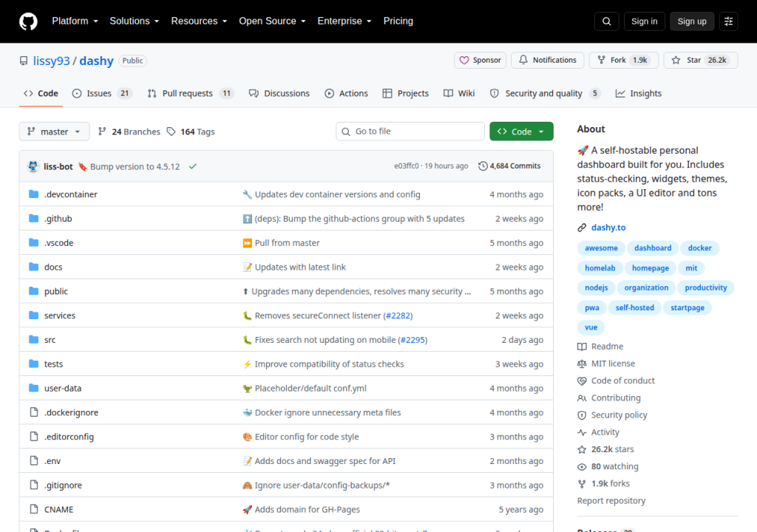
Task: Open the .editorconfig file name
Action: coord(69,437)
